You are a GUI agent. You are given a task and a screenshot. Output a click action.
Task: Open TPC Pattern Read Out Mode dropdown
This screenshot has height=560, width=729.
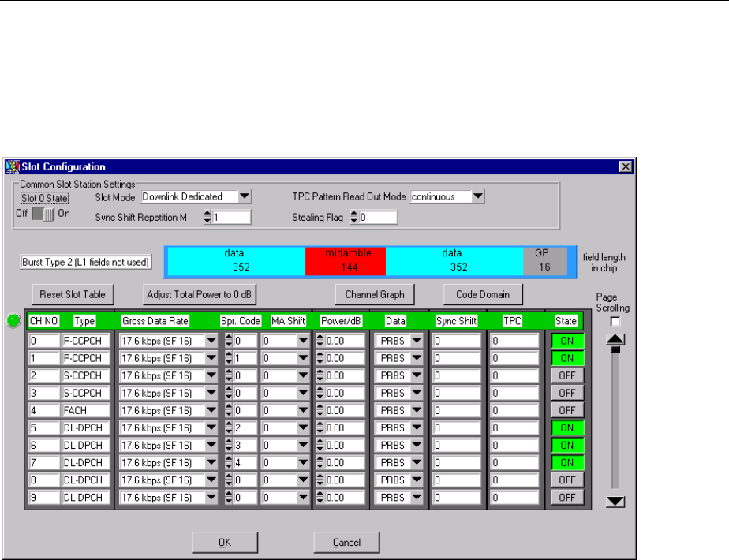[x=478, y=196]
